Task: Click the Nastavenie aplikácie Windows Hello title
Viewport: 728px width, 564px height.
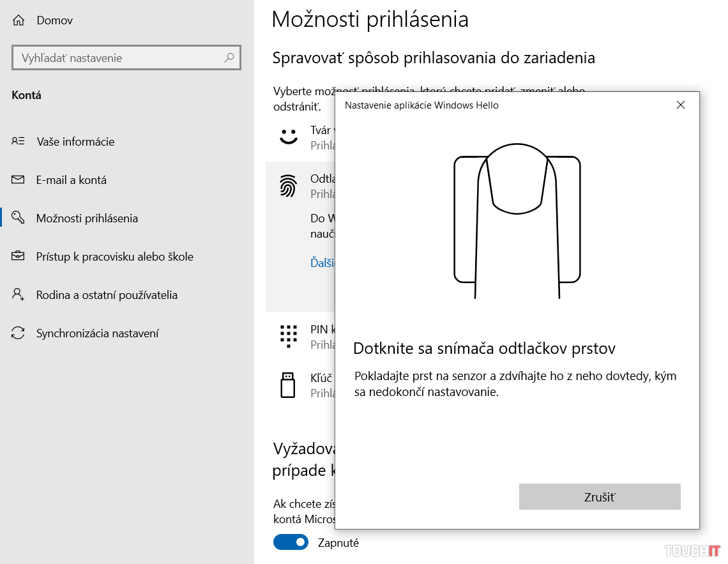Action: [421, 105]
